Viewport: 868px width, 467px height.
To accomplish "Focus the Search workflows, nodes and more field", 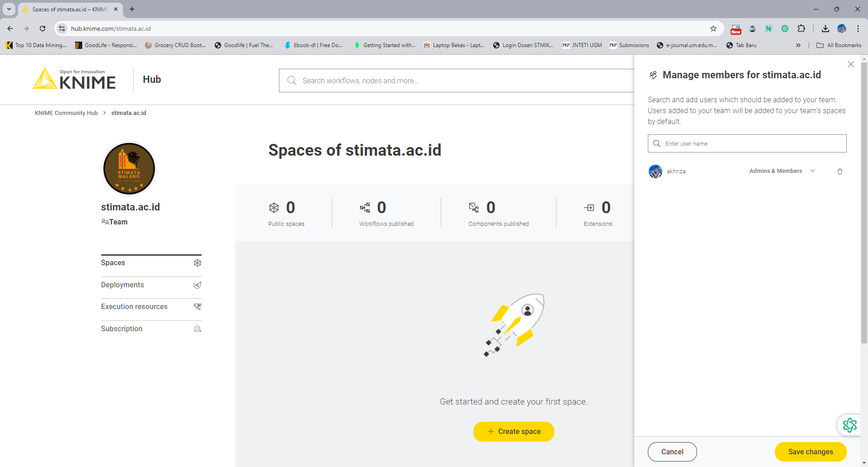I will pos(457,81).
